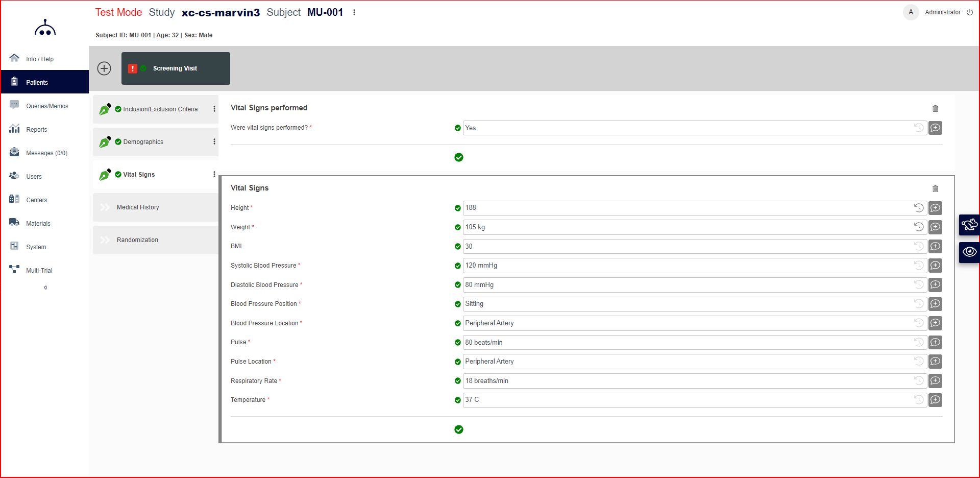Open options menu next to Subject MU-001

click(355, 12)
